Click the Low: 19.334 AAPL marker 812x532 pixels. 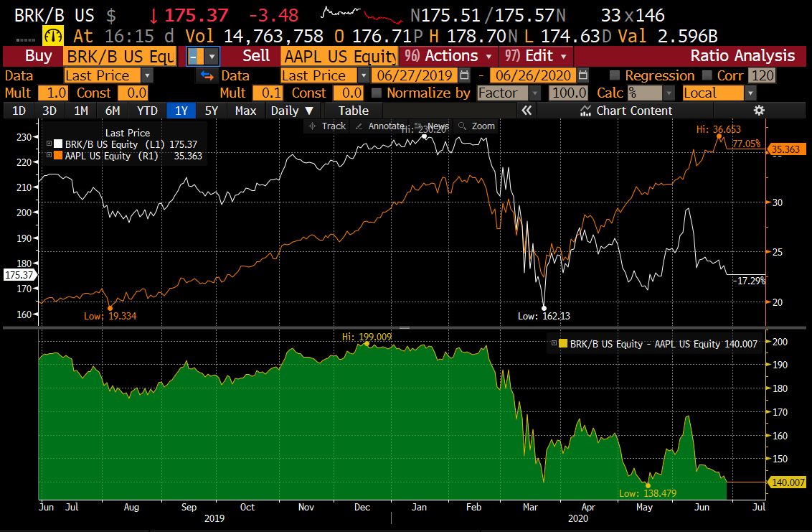110,309
